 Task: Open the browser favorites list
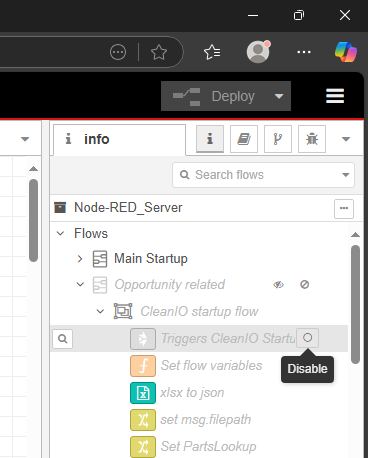tap(212, 52)
